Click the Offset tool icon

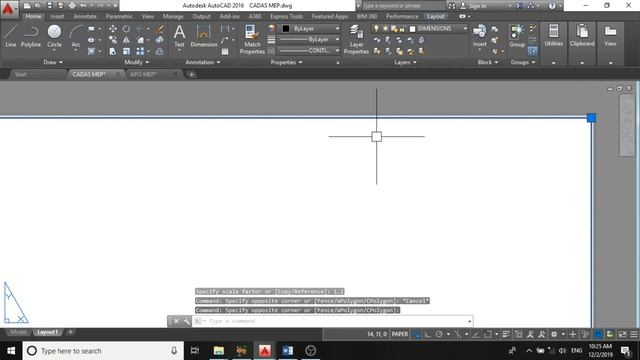click(160, 51)
